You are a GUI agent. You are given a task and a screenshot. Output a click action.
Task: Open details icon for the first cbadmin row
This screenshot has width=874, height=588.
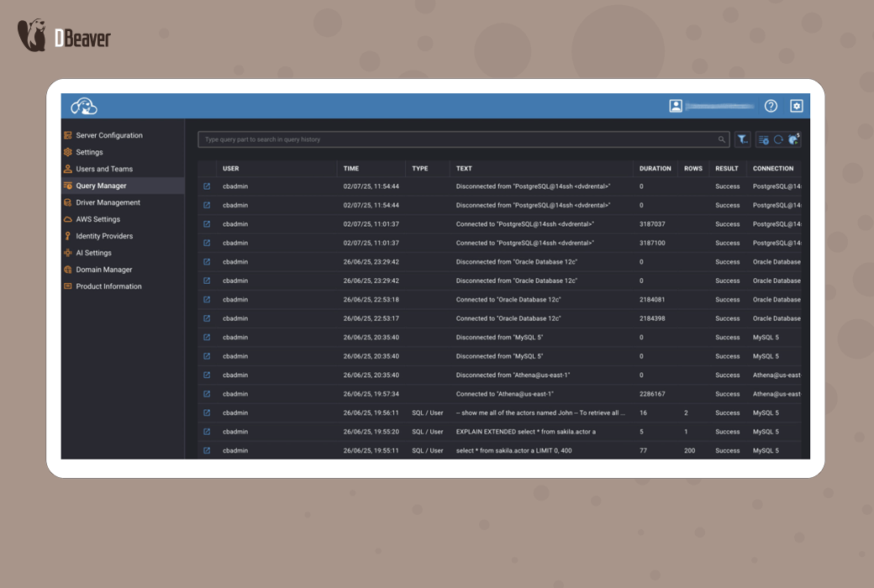(207, 186)
